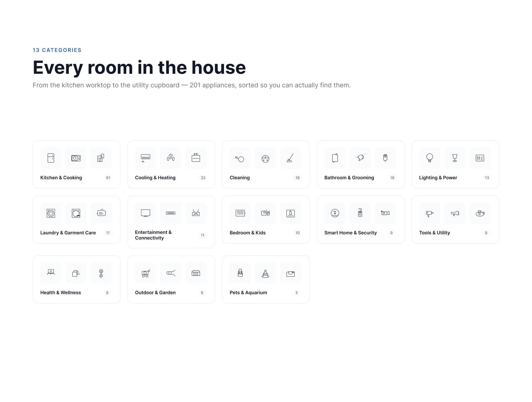Select the mop icon in Cleaning
The image size is (532, 402).
pos(291,158)
